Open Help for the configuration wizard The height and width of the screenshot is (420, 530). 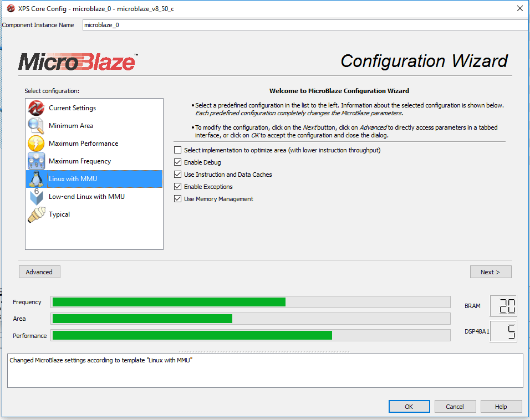501,406
